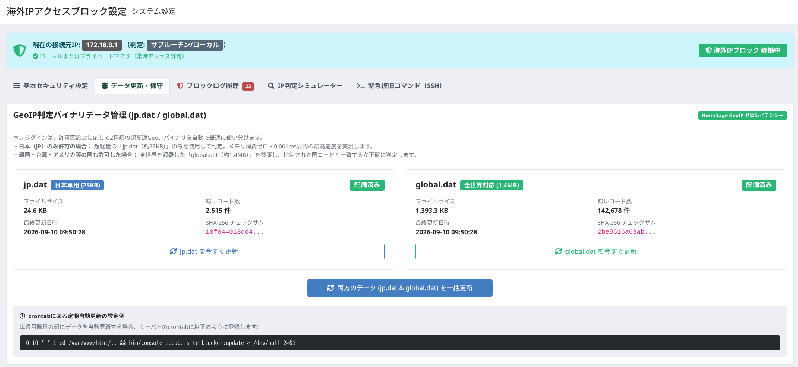798x367 pixels.
Task: Open the first tab with the hamburger-lines icon
Action: pos(50,86)
